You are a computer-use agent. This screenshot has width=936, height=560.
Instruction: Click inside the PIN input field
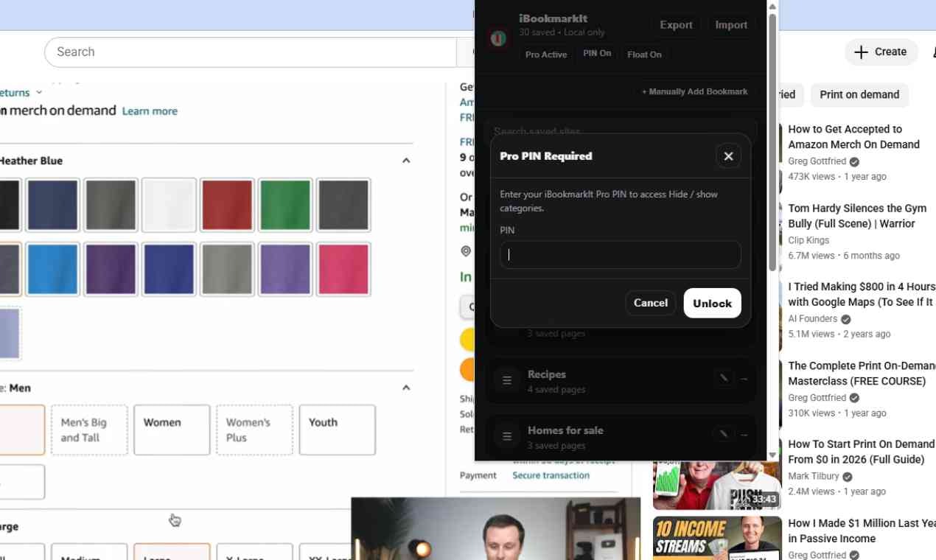[x=620, y=254]
